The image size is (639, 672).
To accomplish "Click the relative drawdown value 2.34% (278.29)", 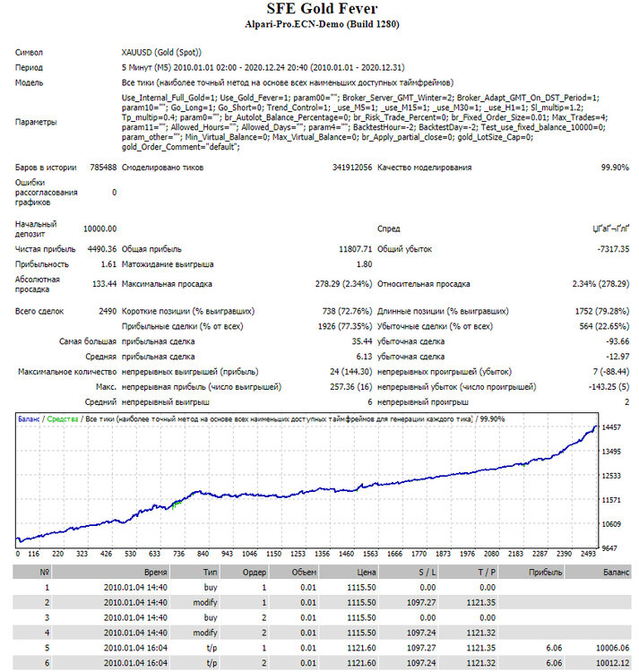I will coord(600,284).
